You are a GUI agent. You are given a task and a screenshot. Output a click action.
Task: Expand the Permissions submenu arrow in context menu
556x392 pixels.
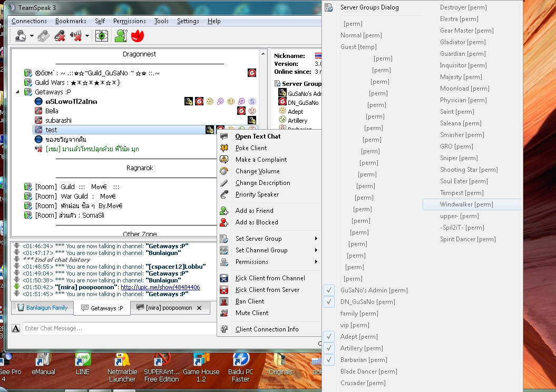point(316,261)
